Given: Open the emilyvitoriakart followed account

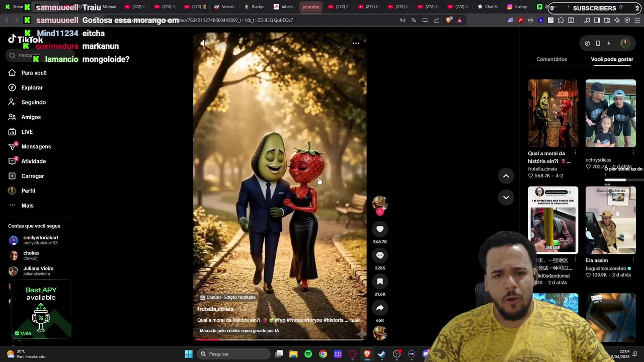Looking at the screenshot, I should coord(34,240).
